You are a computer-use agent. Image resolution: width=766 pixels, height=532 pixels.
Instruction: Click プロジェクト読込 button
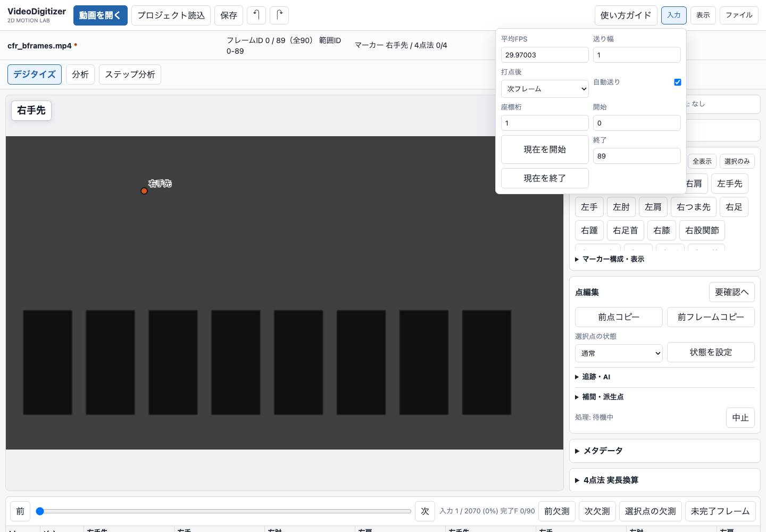click(x=171, y=15)
